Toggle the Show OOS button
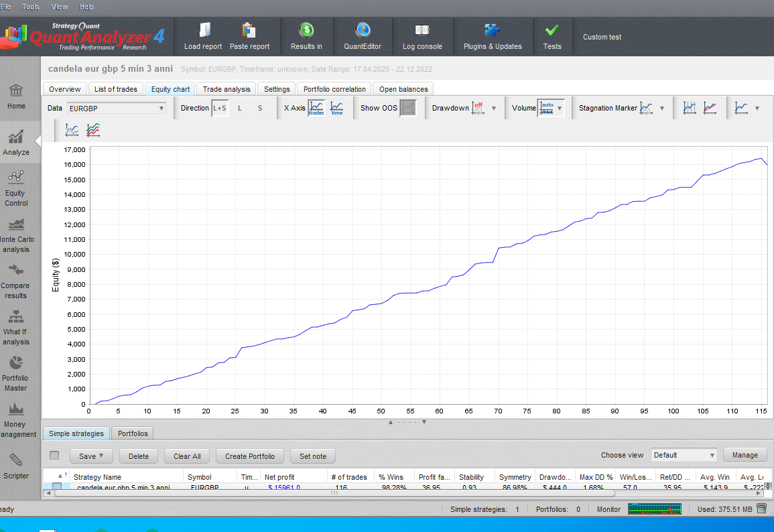Viewport: 774px width, 532px height. coord(407,108)
